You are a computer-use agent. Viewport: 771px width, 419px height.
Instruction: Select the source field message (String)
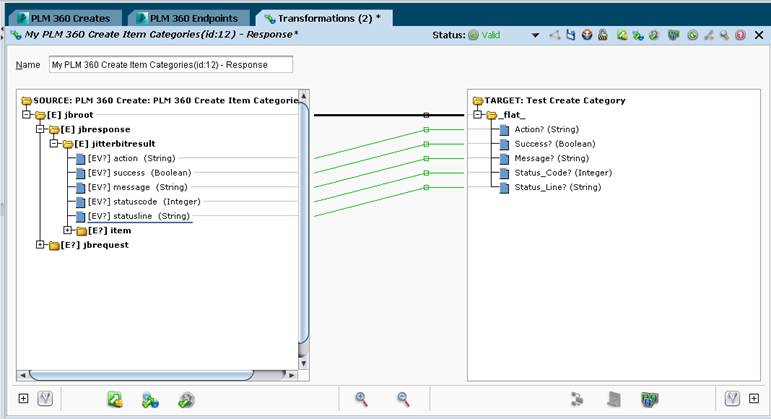click(137, 187)
